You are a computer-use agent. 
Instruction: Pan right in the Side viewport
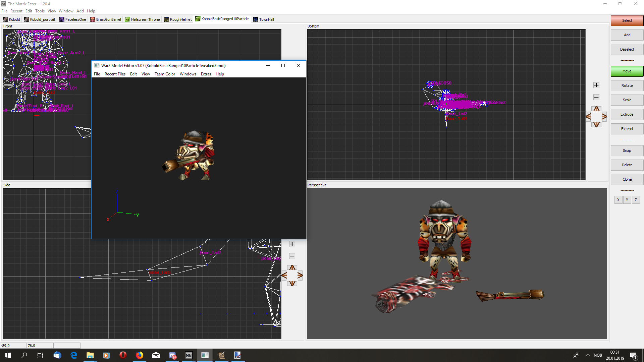tap(300, 276)
